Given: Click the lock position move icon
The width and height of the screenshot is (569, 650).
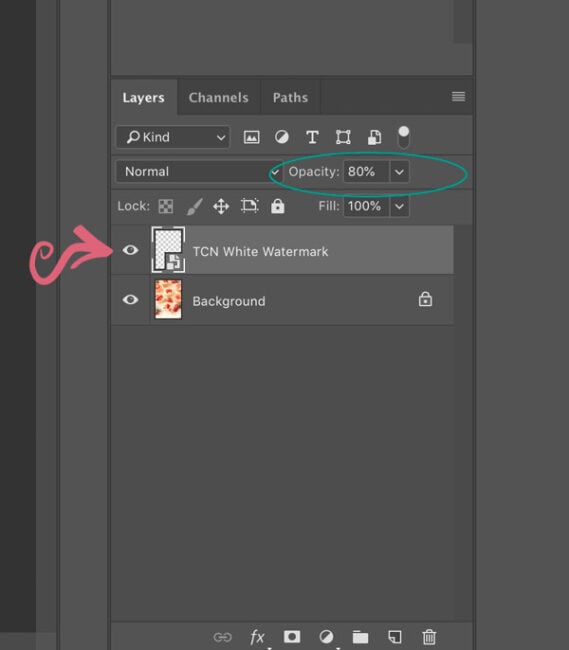Looking at the screenshot, I should coord(221,206).
